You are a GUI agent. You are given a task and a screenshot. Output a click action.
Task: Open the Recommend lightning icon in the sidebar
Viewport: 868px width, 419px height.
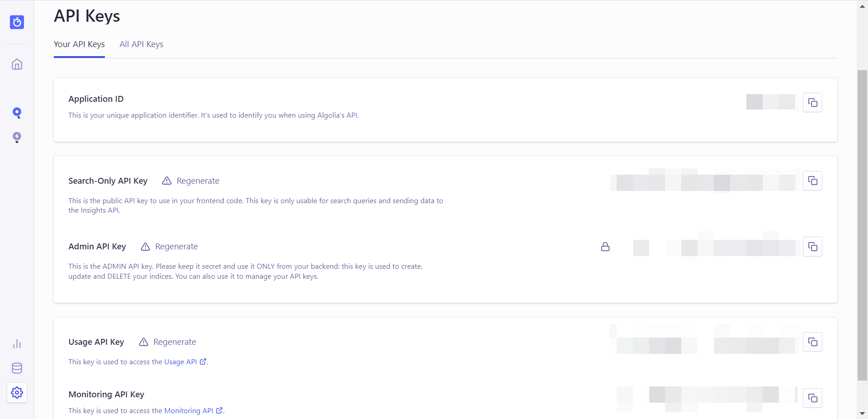pos(17,137)
